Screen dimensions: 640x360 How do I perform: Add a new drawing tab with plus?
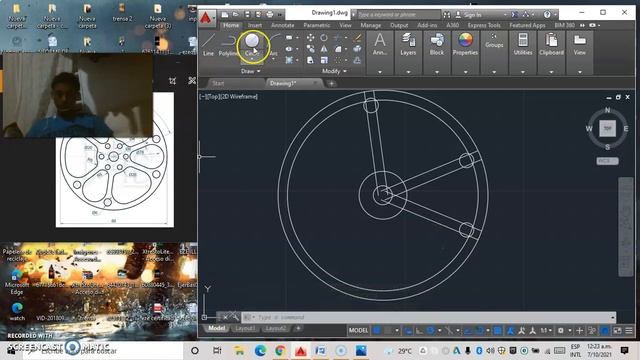click(x=331, y=83)
